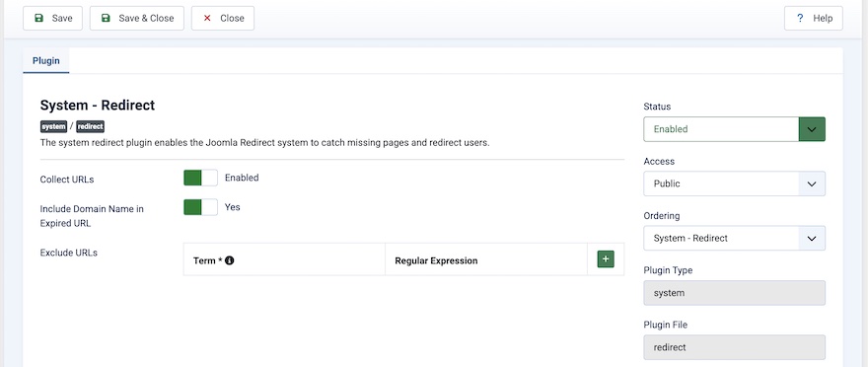
Task: Click the 'system' badge
Action: click(53, 126)
